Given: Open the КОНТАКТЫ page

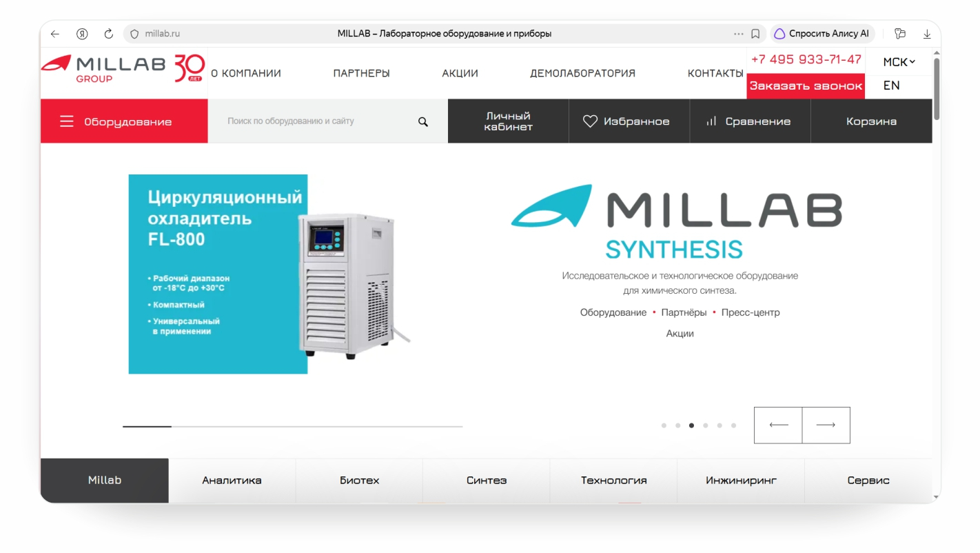Looking at the screenshot, I should (715, 73).
